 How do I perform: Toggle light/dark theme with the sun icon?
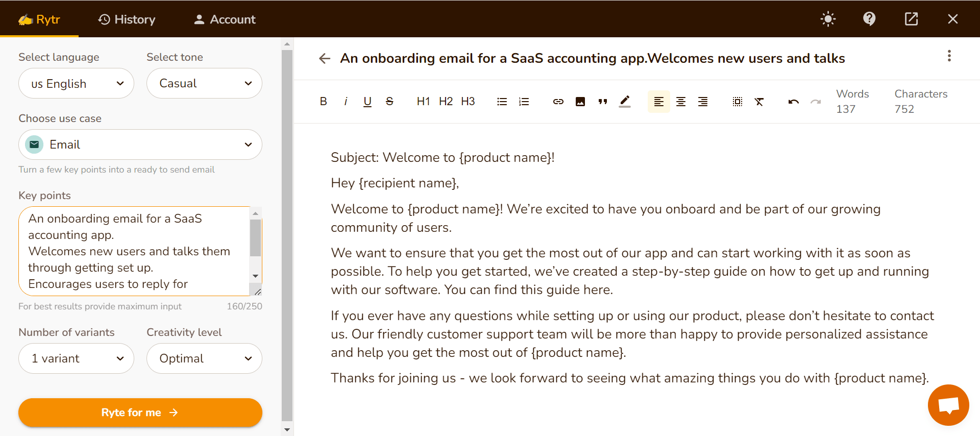pos(828,19)
